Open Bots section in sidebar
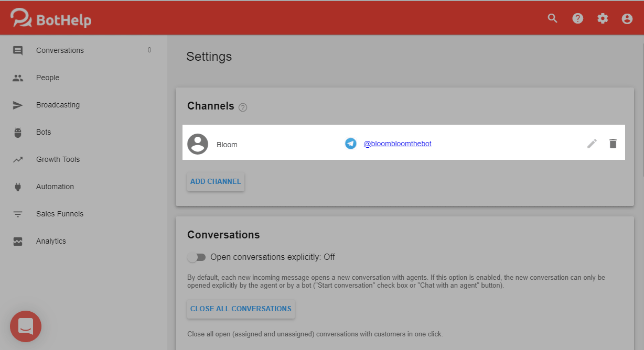The width and height of the screenshot is (644, 350). (44, 132)
